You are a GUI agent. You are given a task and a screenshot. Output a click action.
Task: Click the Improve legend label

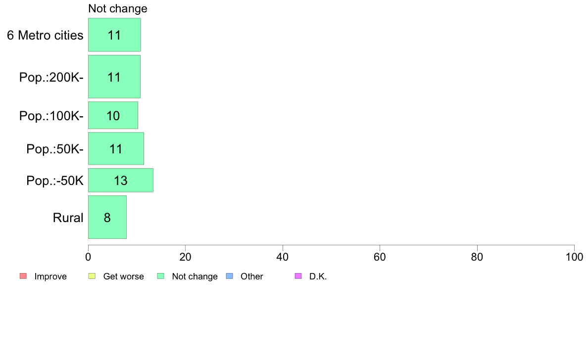coord(50,276)
